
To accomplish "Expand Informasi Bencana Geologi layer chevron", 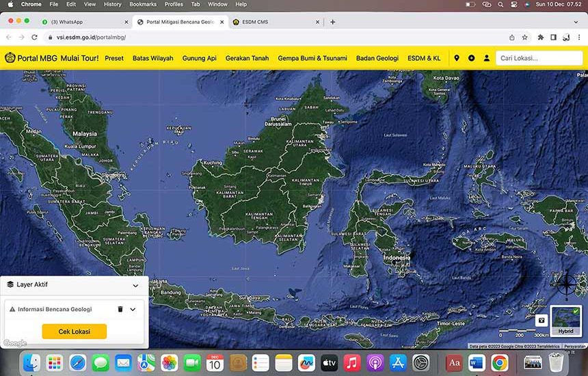I will pyautogui.click(x=133, y=309).
